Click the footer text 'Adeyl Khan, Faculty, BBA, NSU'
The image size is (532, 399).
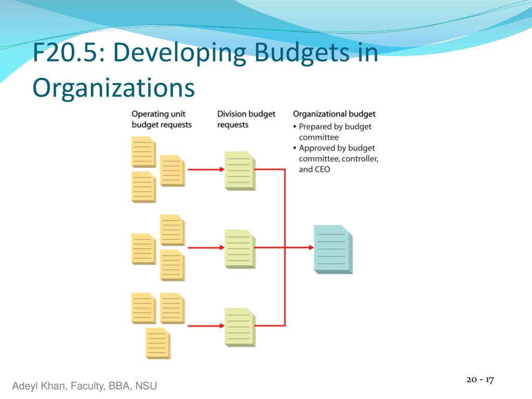point(85,386)
